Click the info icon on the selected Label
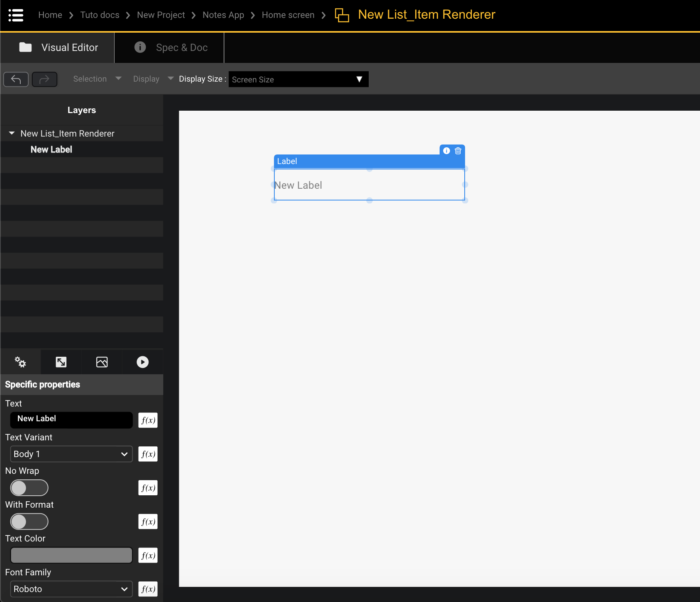Viewport: 700px width, 602px height. tap(446, 150)
